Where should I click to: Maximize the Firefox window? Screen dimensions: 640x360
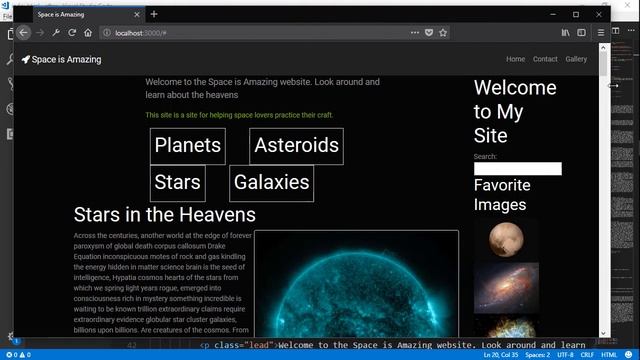576,15
